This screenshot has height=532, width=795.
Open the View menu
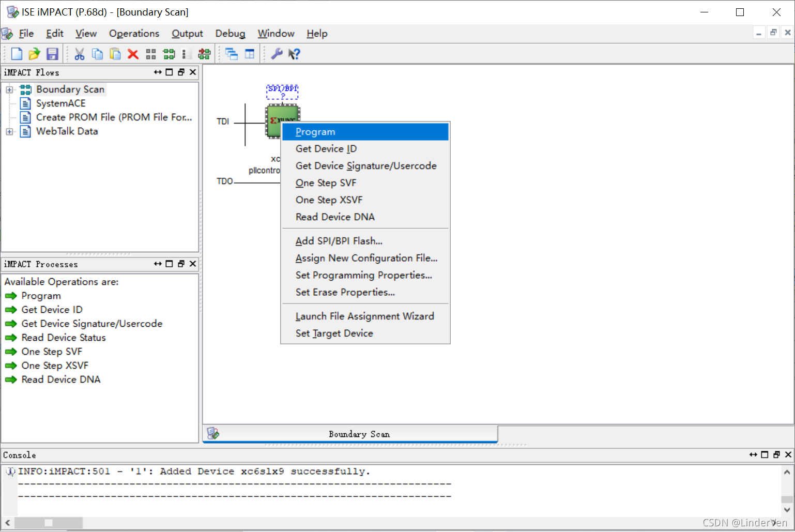[86, 34]
